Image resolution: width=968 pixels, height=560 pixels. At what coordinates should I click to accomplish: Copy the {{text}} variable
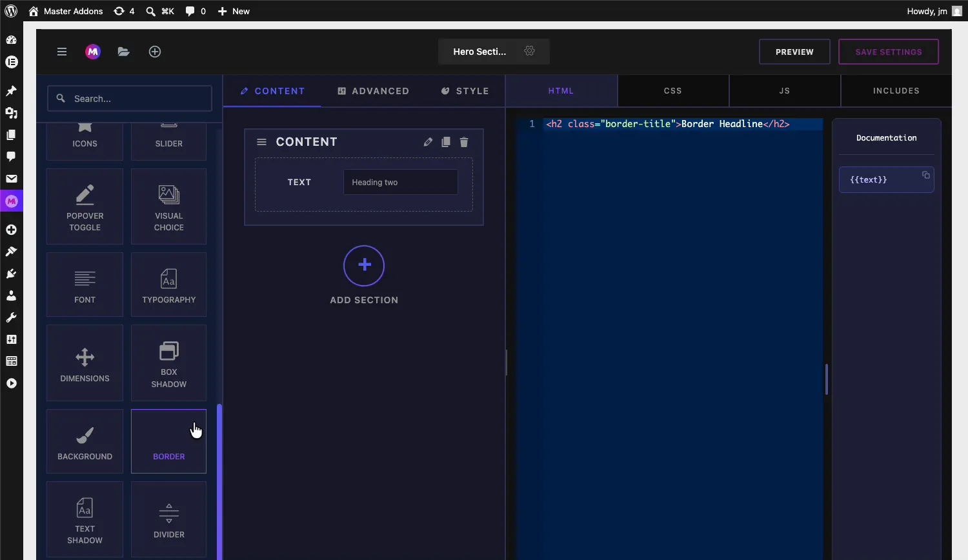(x=926, y=175)
